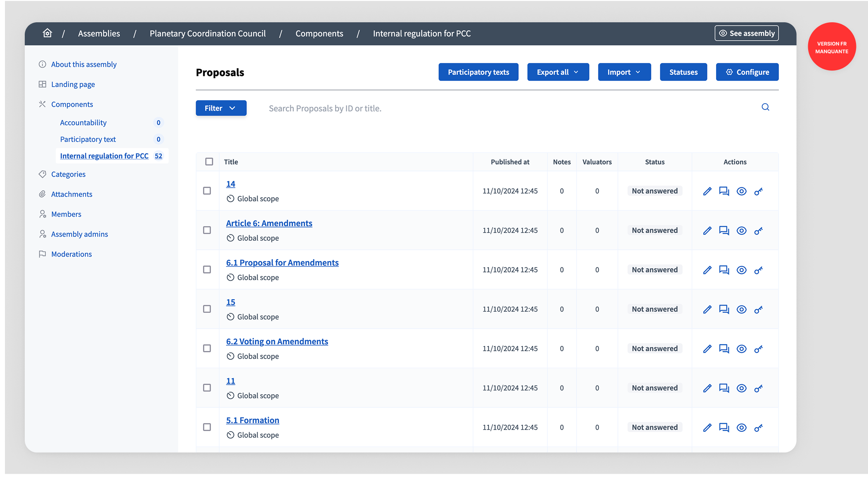
Task: Permissions key for proposal 15
Action: (758, 310)
